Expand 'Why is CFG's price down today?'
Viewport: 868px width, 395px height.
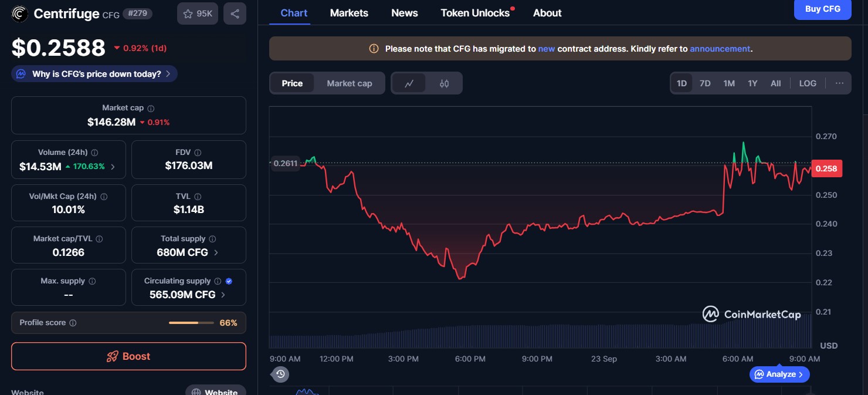point(94,74)
